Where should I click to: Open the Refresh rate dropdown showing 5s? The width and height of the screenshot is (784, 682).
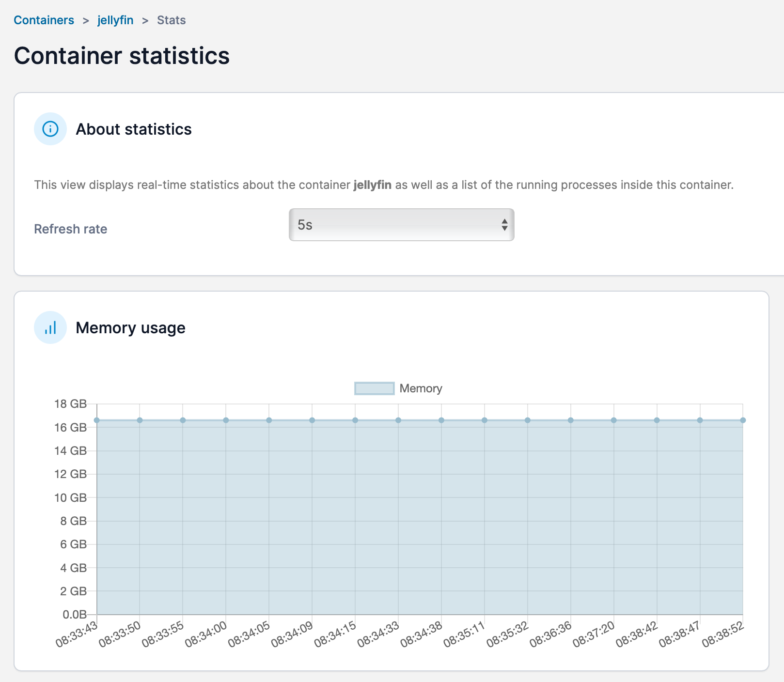[x=401, y=225]
